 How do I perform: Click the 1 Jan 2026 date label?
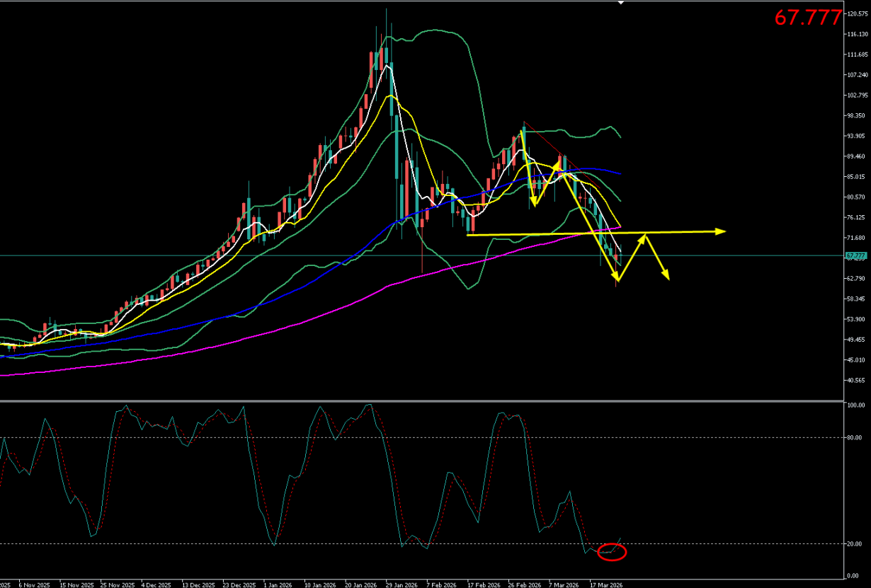tap(278, 585)
